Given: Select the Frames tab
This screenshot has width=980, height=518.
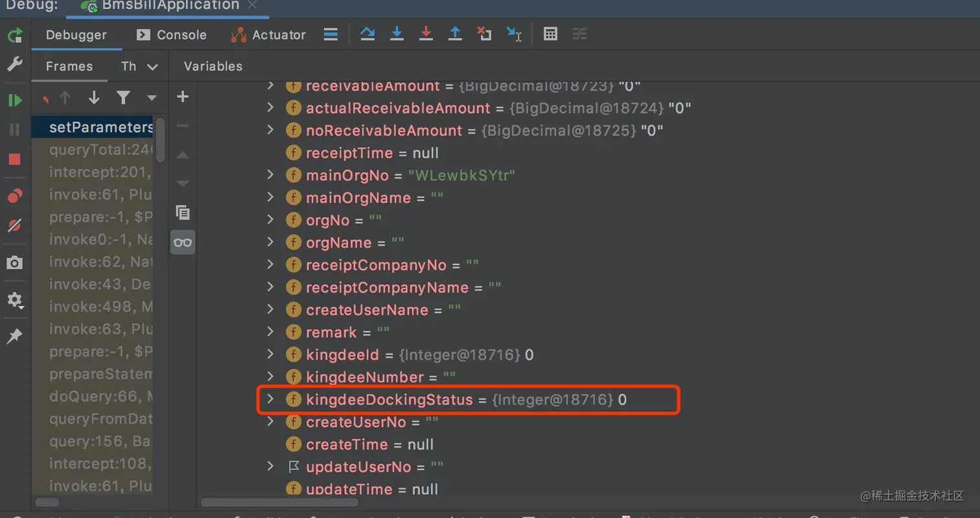Looking at the screenshot, I should [x=69, y=66].
